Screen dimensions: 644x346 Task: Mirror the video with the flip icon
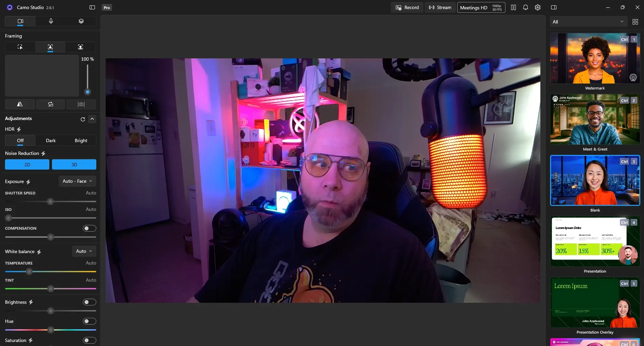pyautogui.click(x=20, y=104)
